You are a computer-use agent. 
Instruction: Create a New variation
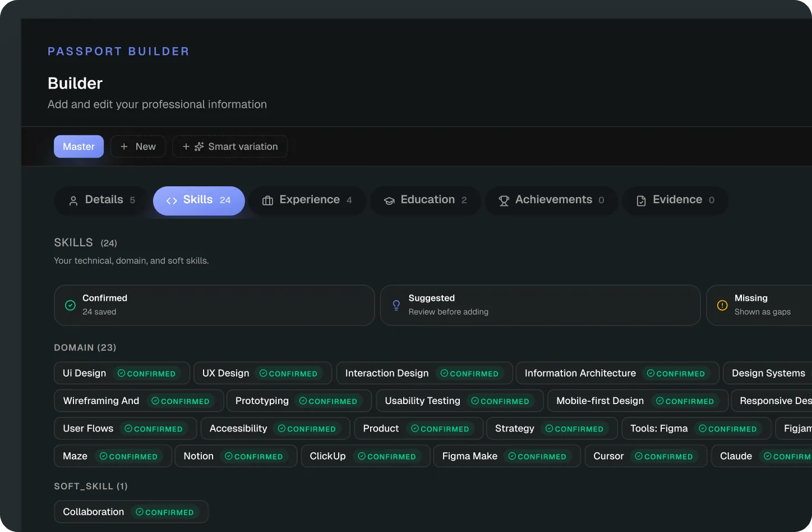pyautogui.click(x=138, y=146)
